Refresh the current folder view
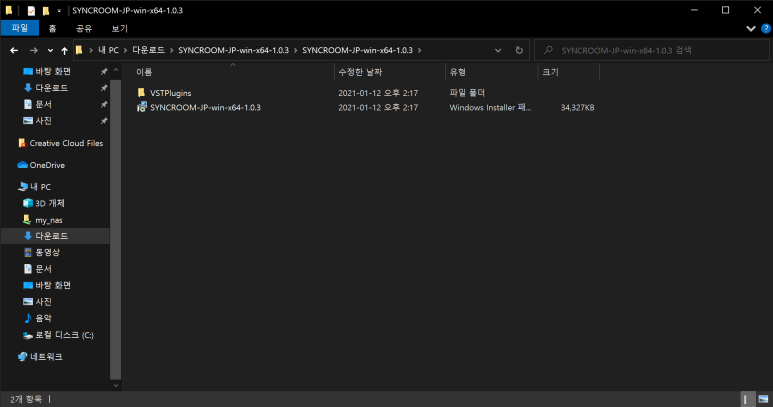Viewport: 773px width, 407px height. pos(519,50)
